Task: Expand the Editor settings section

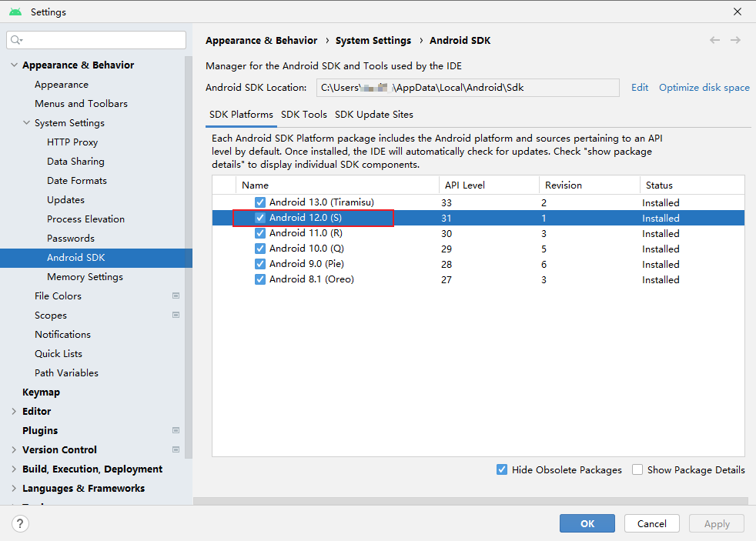Action: click(x=14, y=412)
